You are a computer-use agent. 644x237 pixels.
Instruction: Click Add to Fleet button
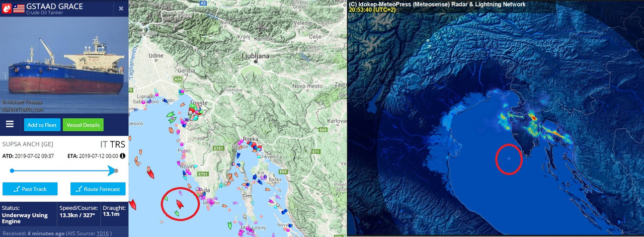click(x=42, y=125)
